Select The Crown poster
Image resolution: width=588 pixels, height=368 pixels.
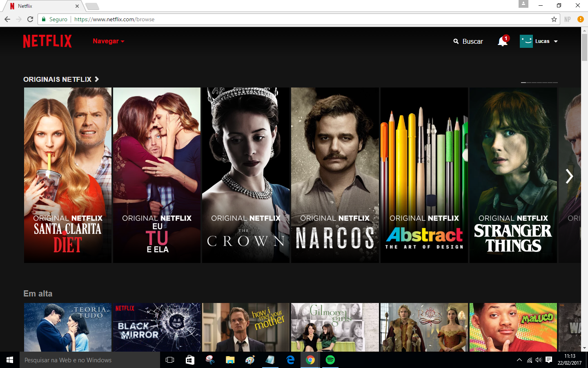click(246, 175)
